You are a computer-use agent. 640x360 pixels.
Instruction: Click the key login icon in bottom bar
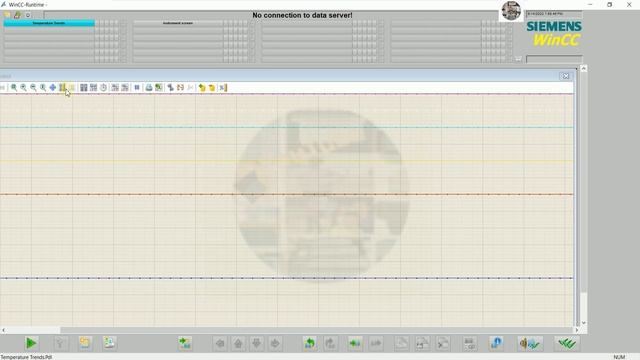point(60,343)
